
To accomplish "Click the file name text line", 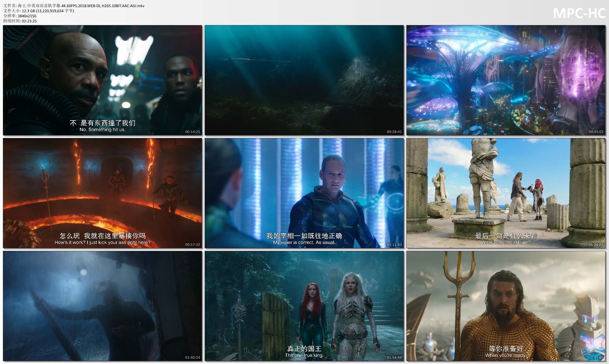I will pos(74,6).
